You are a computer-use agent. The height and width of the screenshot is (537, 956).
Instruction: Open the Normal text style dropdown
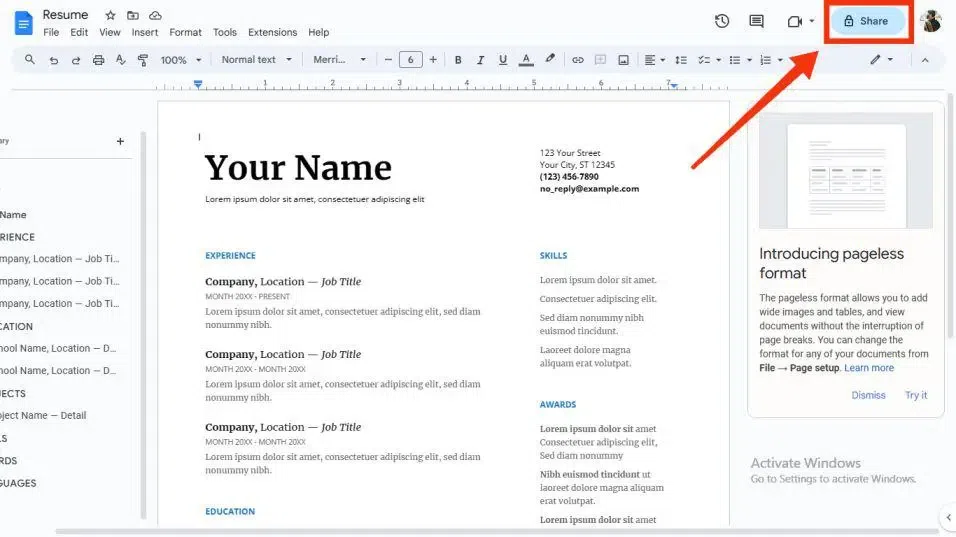[256, 60]
